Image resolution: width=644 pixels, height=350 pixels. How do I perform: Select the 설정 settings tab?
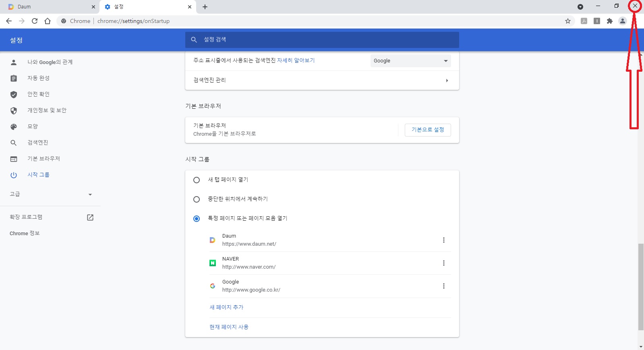[147, 7]
